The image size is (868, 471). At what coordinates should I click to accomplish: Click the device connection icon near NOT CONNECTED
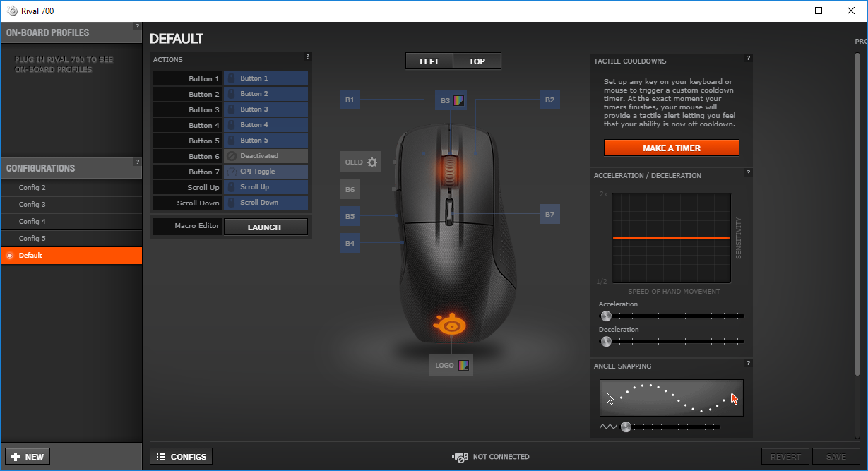[x=460, y=456]
